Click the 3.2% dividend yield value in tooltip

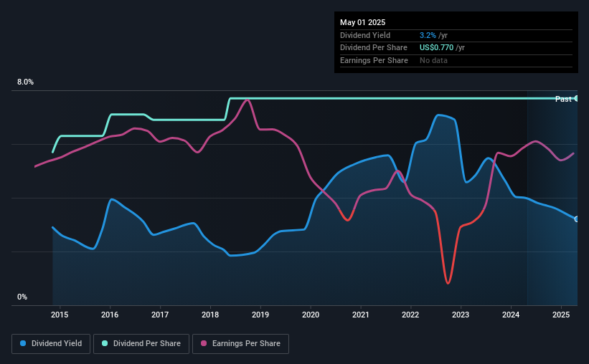[428, 35]
